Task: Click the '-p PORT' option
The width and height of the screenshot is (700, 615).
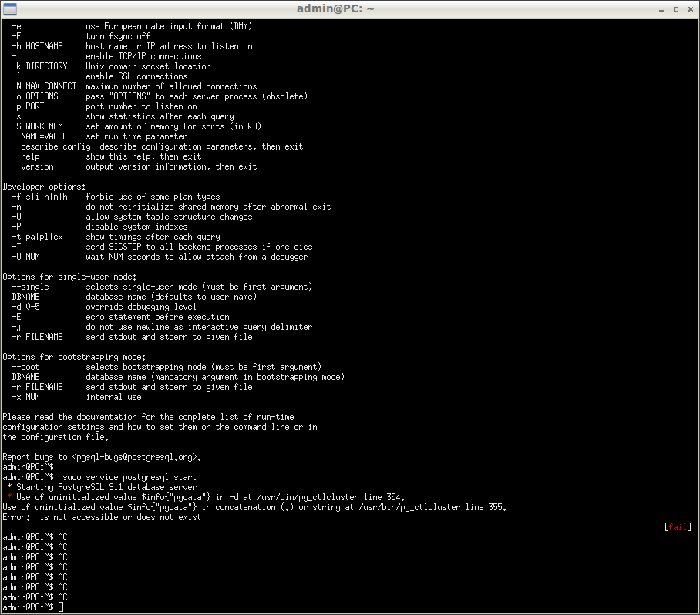Action: [x=28, y=106]
